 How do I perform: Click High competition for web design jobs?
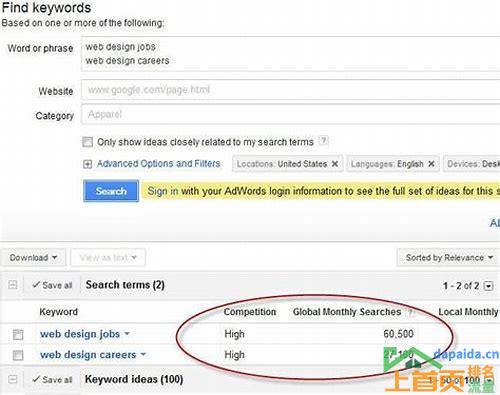pyautogui.click(x=234, y=334)
